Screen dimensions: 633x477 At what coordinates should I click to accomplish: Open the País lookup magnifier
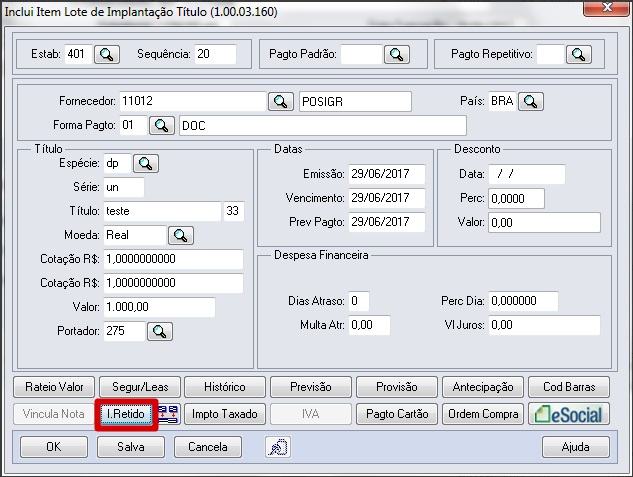point(531,101)
